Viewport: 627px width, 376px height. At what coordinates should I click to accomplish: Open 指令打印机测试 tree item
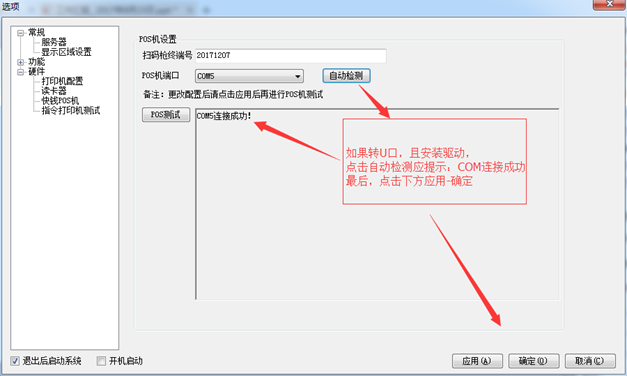71,110
